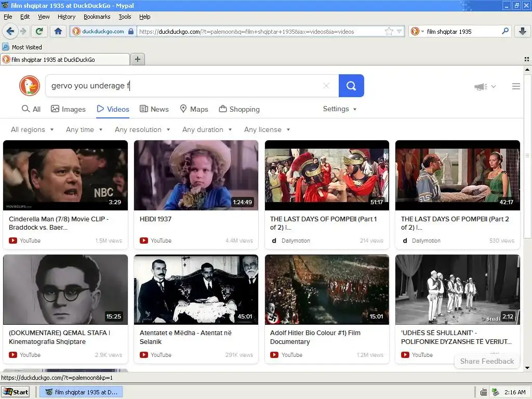Open Most Visited bookmarks folder
Viewport: 532px width, 399px height.
[x=22, y=47]
